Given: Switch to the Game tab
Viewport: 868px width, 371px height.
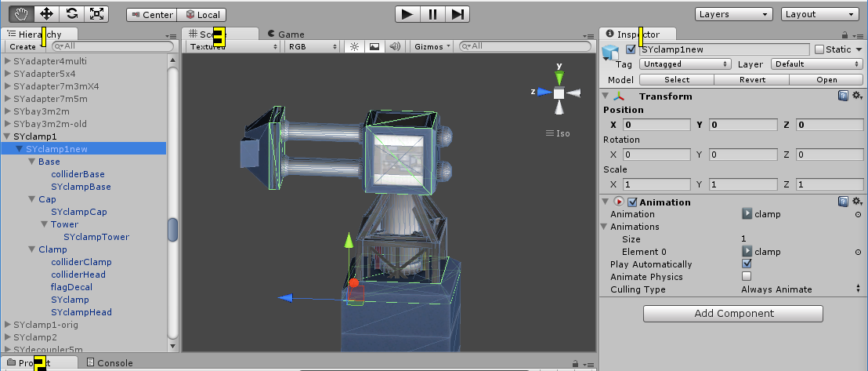Looking at the screenshot, I should [286, 35].
